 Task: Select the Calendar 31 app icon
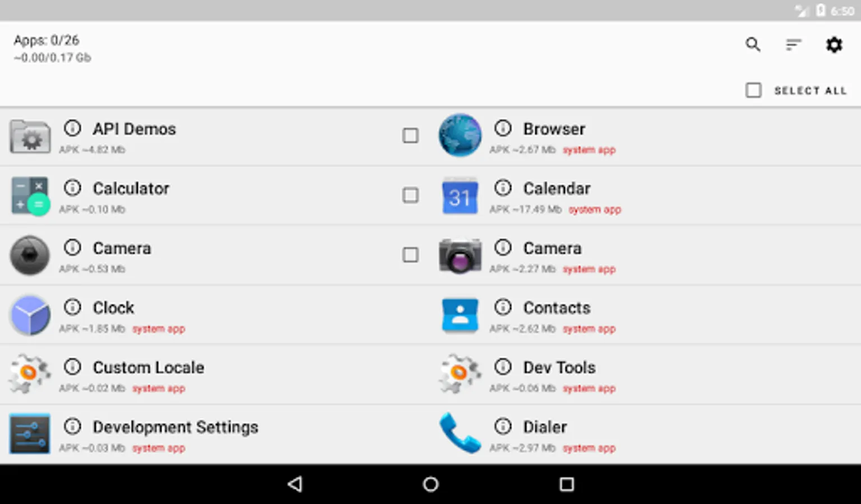[x=460, y=196]
